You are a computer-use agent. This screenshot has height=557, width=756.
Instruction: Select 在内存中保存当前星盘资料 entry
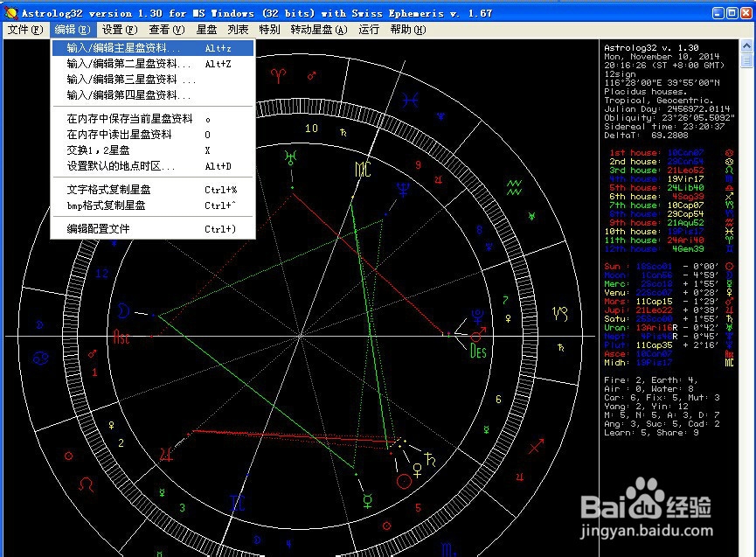coord(153,119)
